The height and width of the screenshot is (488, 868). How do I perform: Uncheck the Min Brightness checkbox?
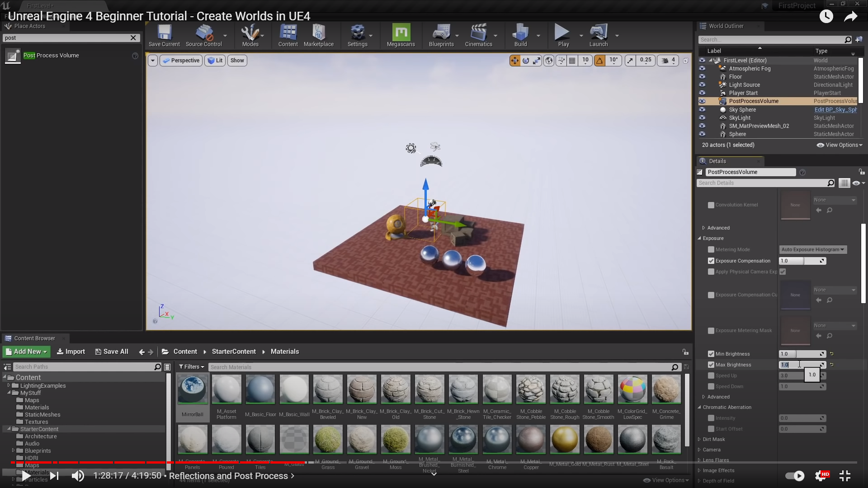711,354
